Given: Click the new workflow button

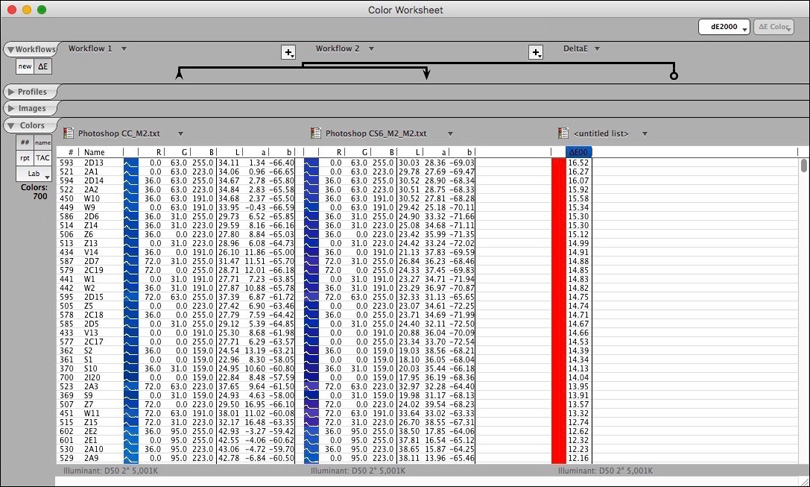Looking at the screenshot, I should 25,66.
